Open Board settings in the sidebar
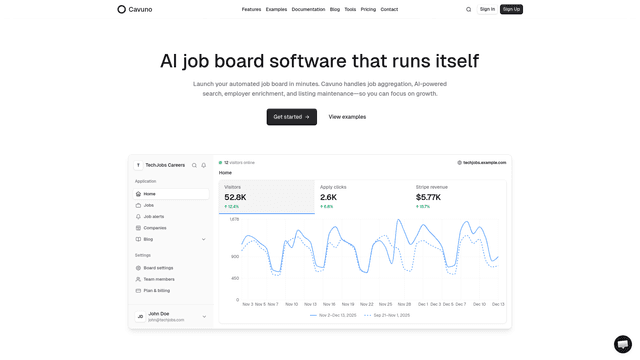 pos(171,268)
